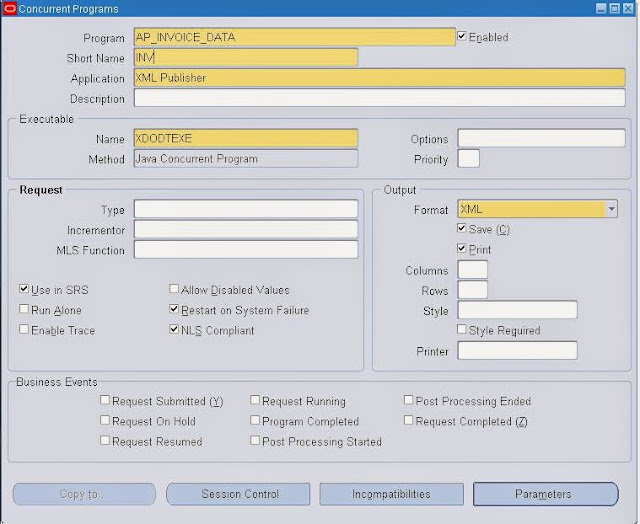Screen dimensions: 640x524
Task: Enable the Style Required checkbox
Action: pos(462,329)
